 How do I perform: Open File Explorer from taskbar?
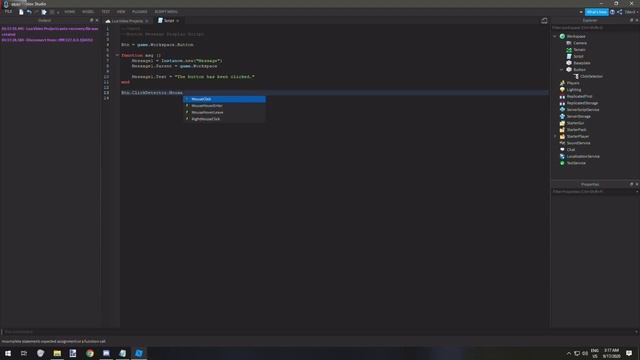coord(57,353)
